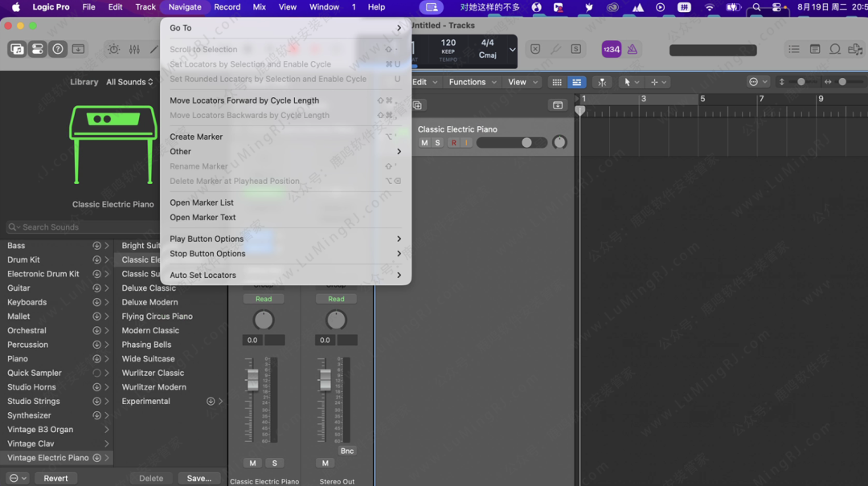This screenshot has width=868, height=486.
Task: Open the Inspector panel icon
Action: coord(38,50)
